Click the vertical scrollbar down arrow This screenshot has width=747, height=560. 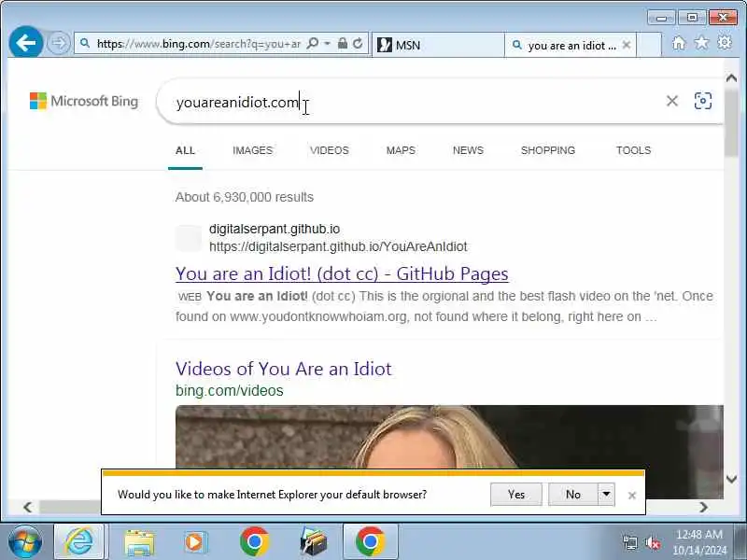point(731,479)
